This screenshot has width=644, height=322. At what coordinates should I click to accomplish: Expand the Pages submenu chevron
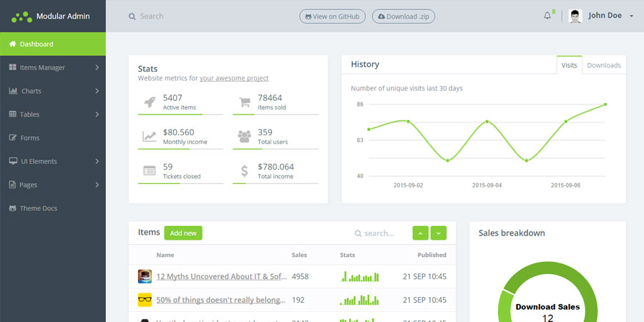tap(97, 185)
